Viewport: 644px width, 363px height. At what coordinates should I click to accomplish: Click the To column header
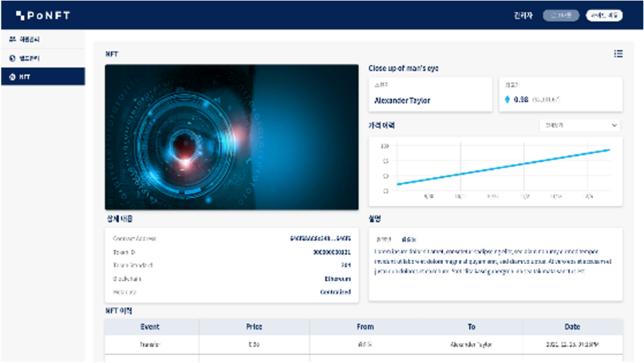point(472,327)
